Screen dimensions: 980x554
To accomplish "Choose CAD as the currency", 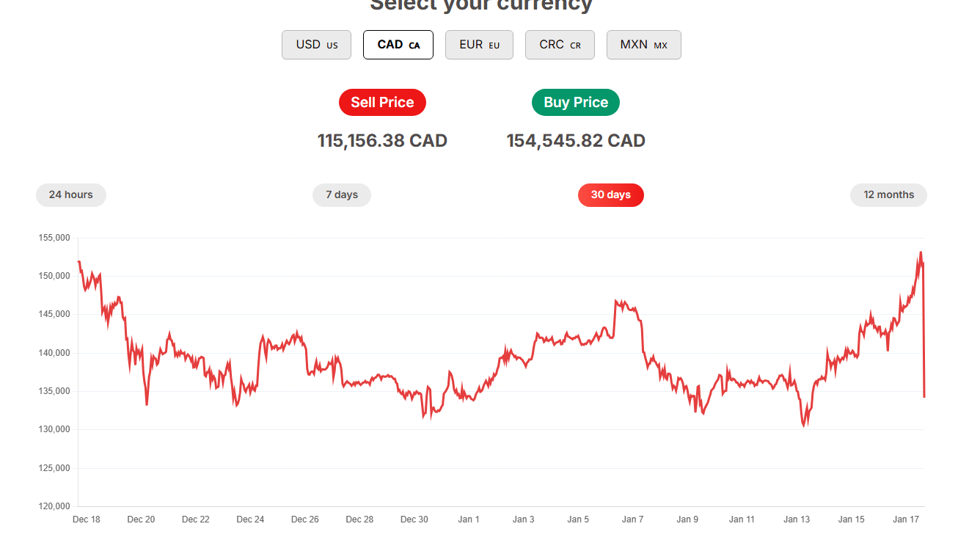I will [x=398, y=45].
